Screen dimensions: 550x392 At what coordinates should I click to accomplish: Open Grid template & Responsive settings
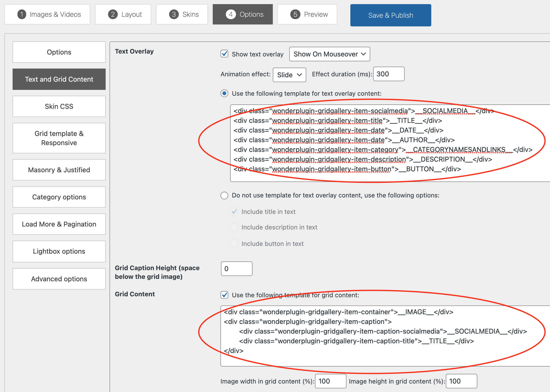pos(59,138)
